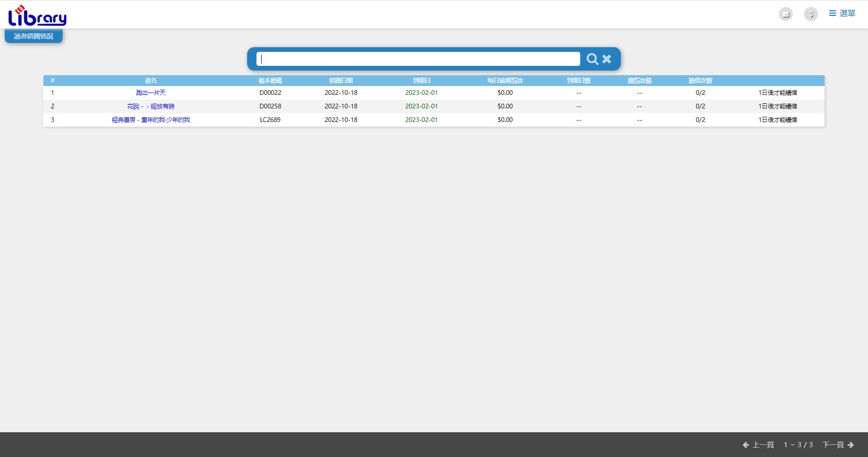Image resolution: width=868 pixels, height=457 pixels.
Task: Open the book link 經典書房 - 童年的我·少年的我
Action: 151,120
